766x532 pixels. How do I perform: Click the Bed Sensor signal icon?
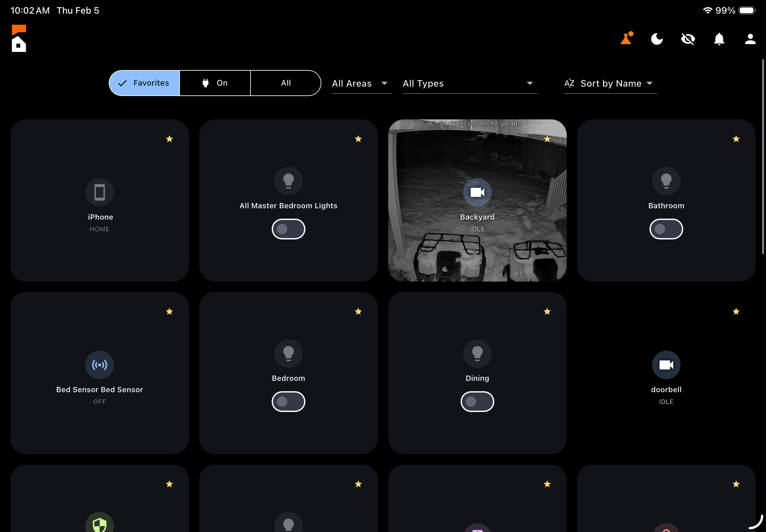[99, 365]
